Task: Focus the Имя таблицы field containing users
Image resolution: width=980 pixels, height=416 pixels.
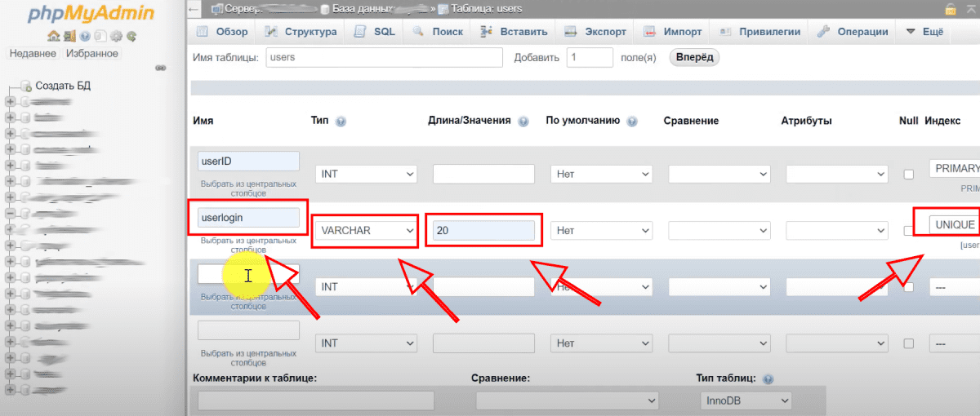Action: tap(384, 57)
